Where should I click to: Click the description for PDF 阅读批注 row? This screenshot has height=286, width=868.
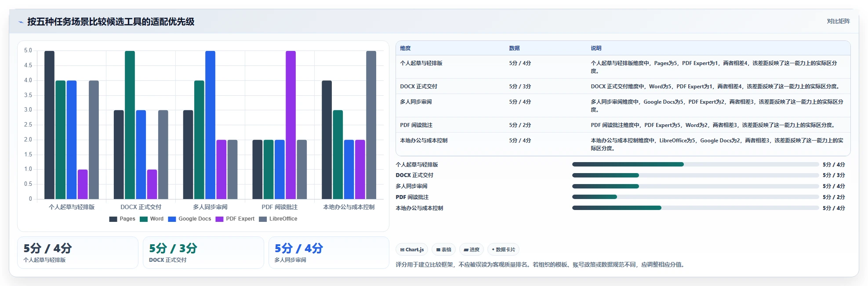(713, 125)
